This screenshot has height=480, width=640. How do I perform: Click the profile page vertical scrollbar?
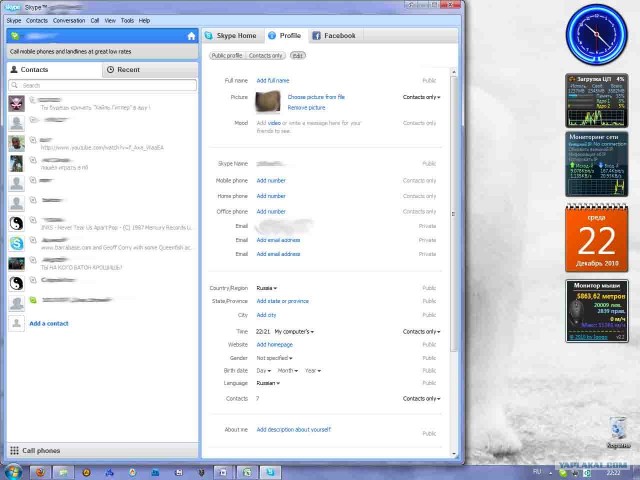point(454,213)
